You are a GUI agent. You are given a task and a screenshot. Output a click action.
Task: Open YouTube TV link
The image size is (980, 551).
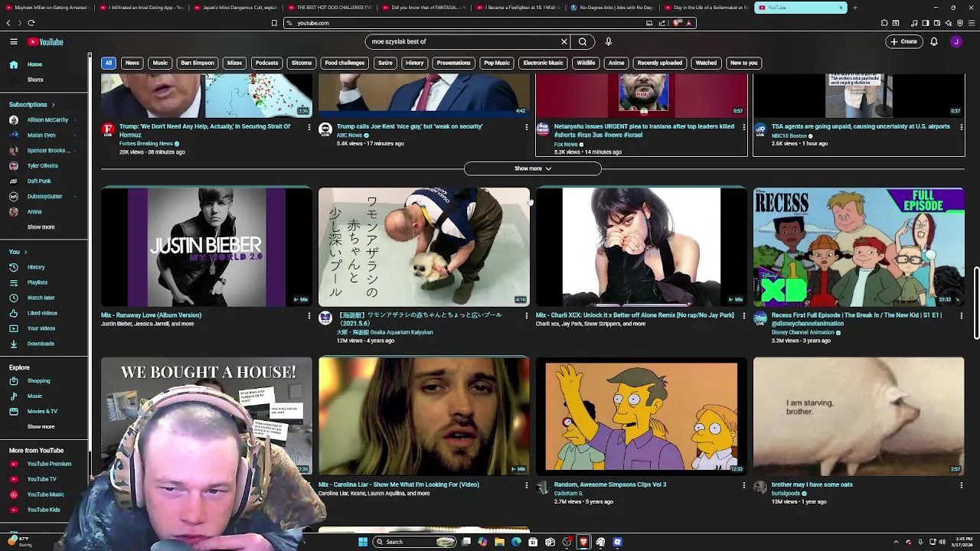pos(44,479)
